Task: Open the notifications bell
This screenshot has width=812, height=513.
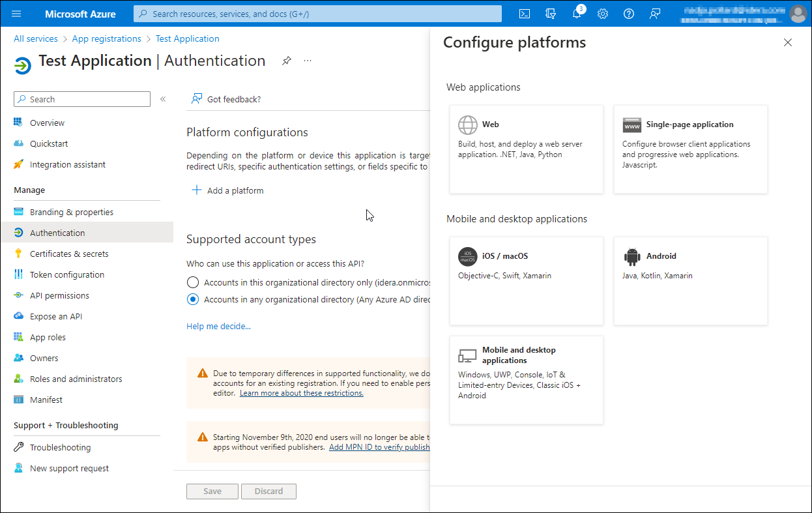Action: coord(577,14)
